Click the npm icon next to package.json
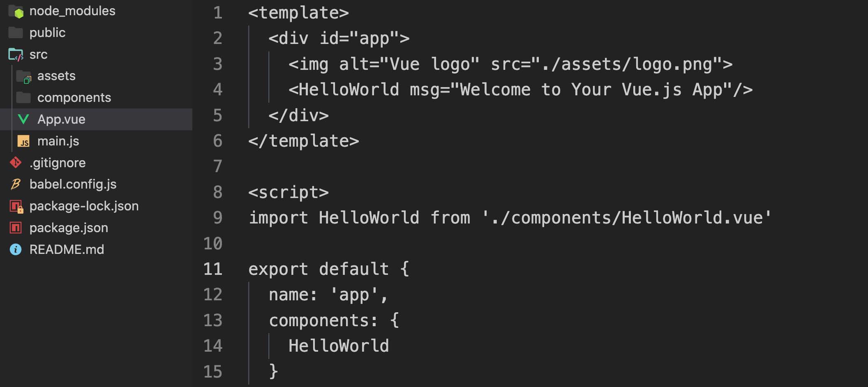Image resolution: width=868 pixels, height=387 pixels. [16, 227]
